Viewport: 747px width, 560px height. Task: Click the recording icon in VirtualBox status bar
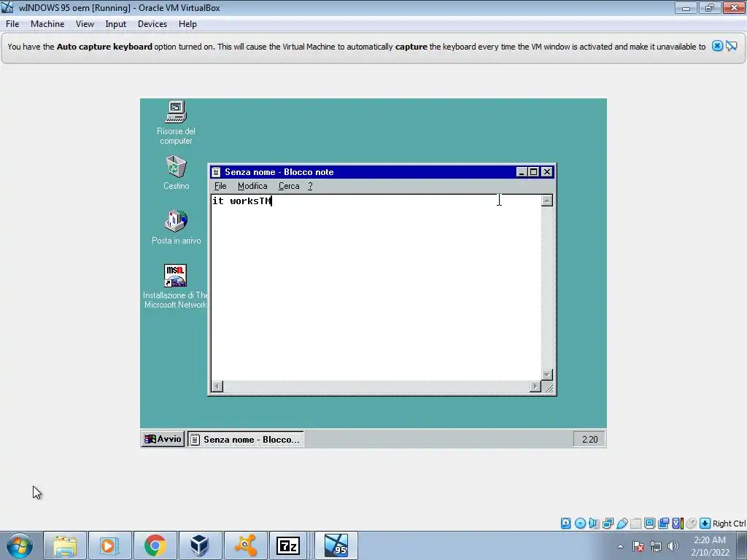point(663,524)
